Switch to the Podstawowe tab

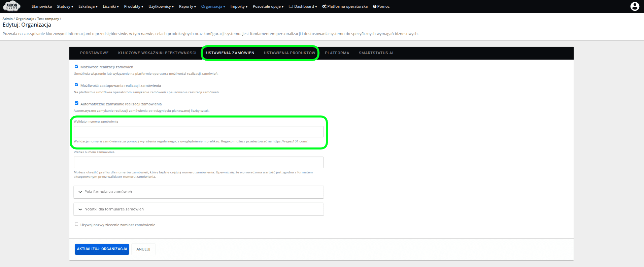[94, 53]
